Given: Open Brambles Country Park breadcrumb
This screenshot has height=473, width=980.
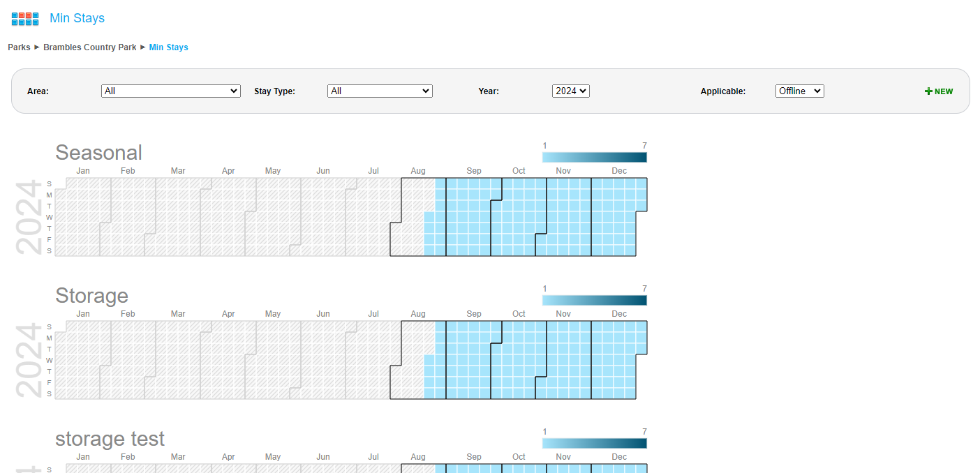Looking at the screenshot, I should [89, 47].
